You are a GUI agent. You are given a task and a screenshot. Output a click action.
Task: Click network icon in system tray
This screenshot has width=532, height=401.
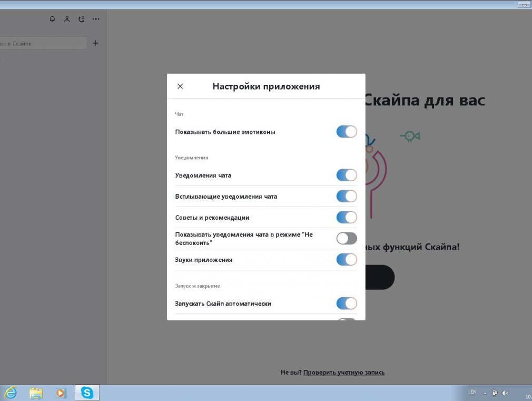click(x=495, y=393)
